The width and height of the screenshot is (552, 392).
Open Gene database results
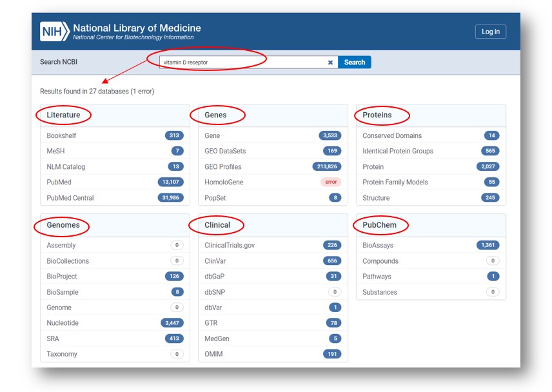(x=273, y=135)
